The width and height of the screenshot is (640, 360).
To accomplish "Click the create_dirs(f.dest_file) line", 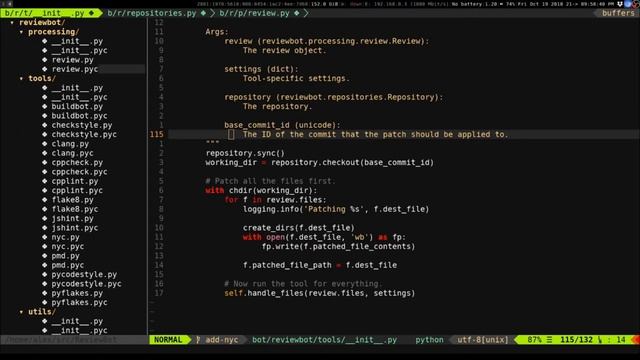I will coord(299,228).
